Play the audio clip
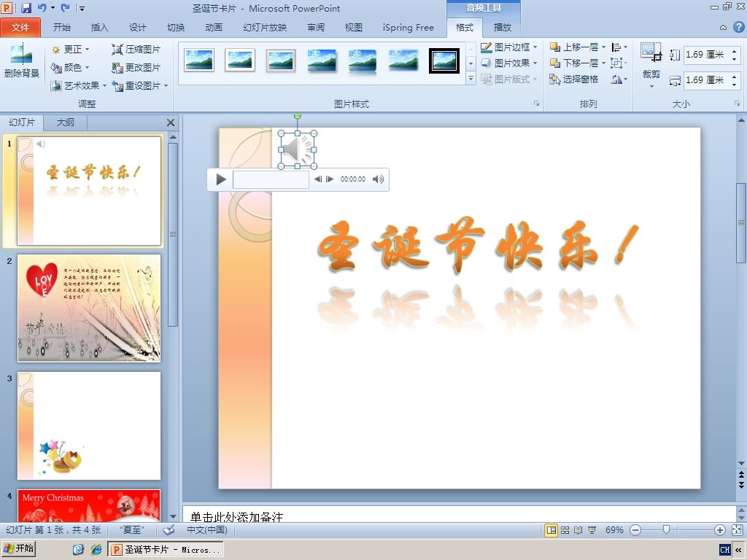The height and width of the screenshot is (560, 747). point(220,179)
